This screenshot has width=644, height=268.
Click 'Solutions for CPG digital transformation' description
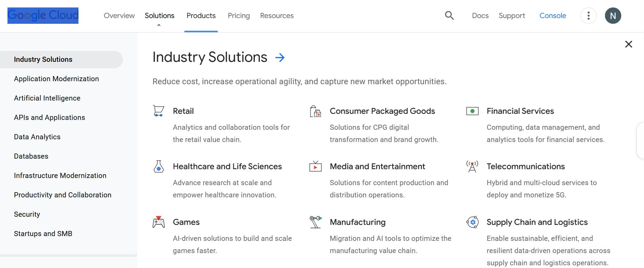pos(384,133)
